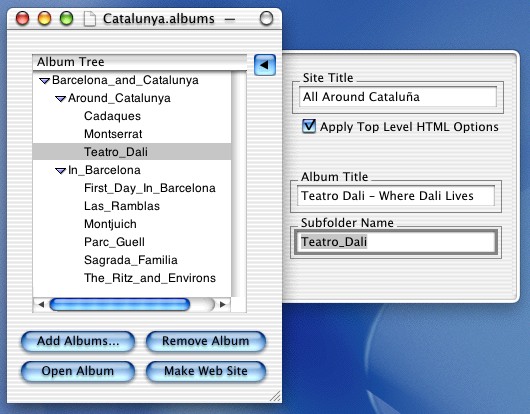Click the Add Albums... button

[78, 341]
